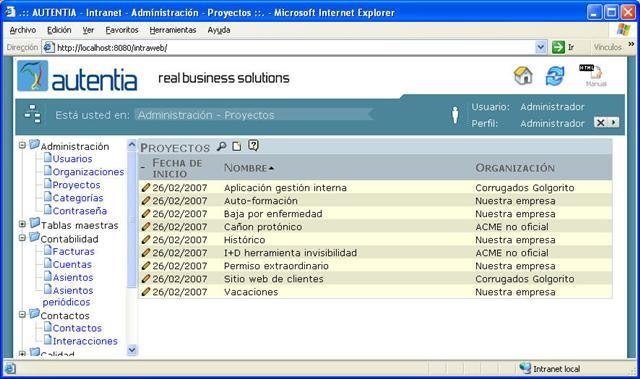Image resolution: width=640 pixels, height=379 pixels.
Task: Click the Corrugados Golgorito cell in first row
Action: (524, 188)
